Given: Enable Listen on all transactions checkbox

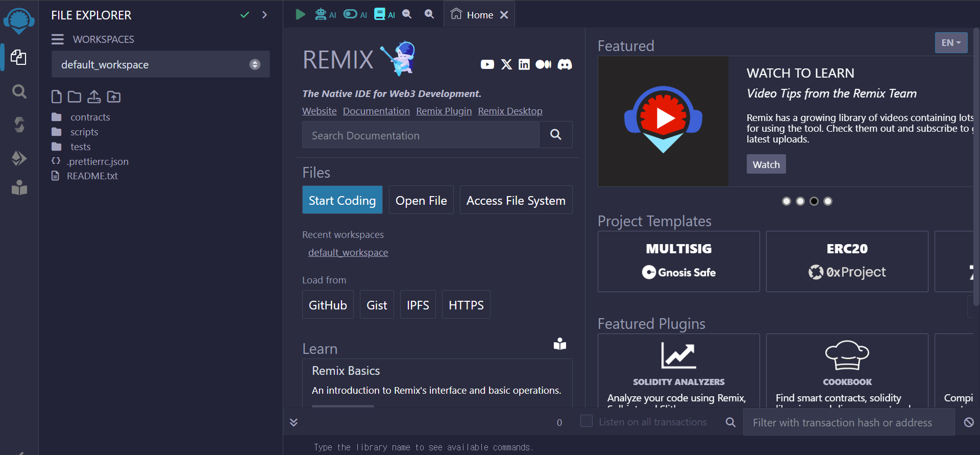Looking at the screenshot, I should 586,421.
